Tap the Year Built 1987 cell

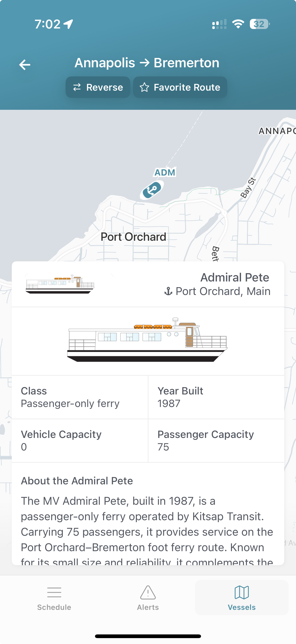[216, 397]
